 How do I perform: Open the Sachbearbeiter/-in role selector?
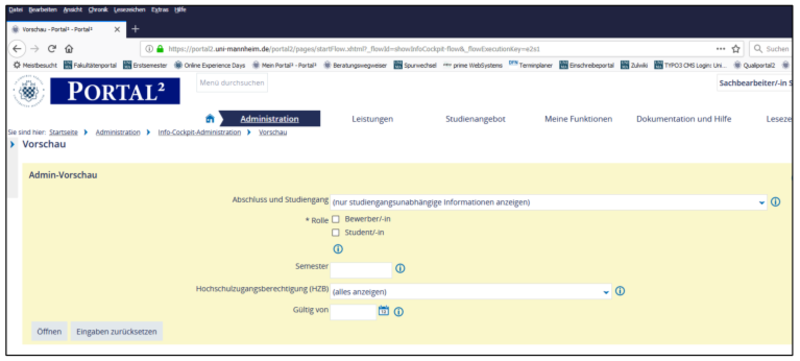pyautogui.click(x=755, y=83)
